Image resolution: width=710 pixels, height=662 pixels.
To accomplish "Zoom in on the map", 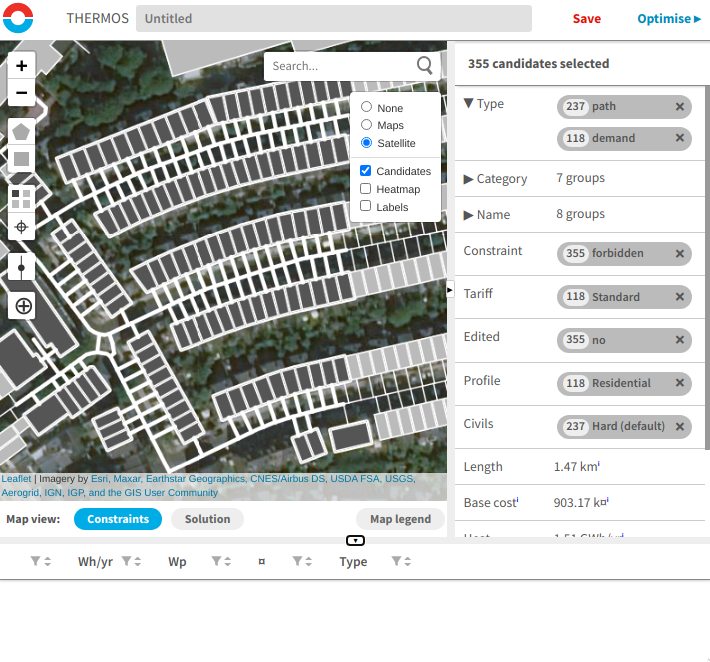I will (x=21, y=66).
